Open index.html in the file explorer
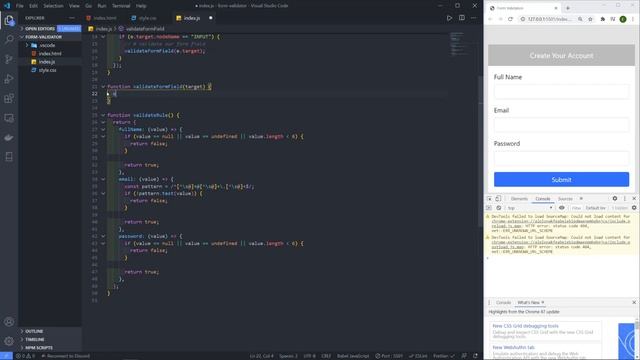The height and width of the screenshot is (360, 640). (x=50, y=53)
